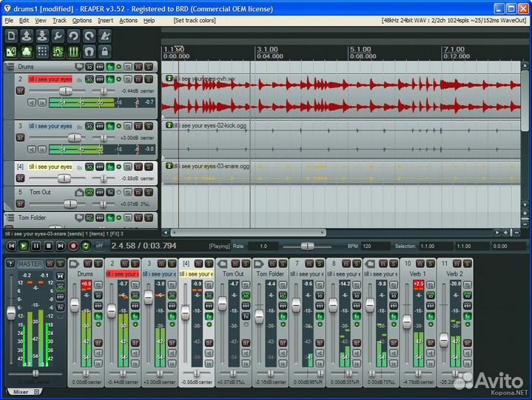Open MASTER FX in mixer
This screenshot has width=532, height=400.
click(61, 307)
